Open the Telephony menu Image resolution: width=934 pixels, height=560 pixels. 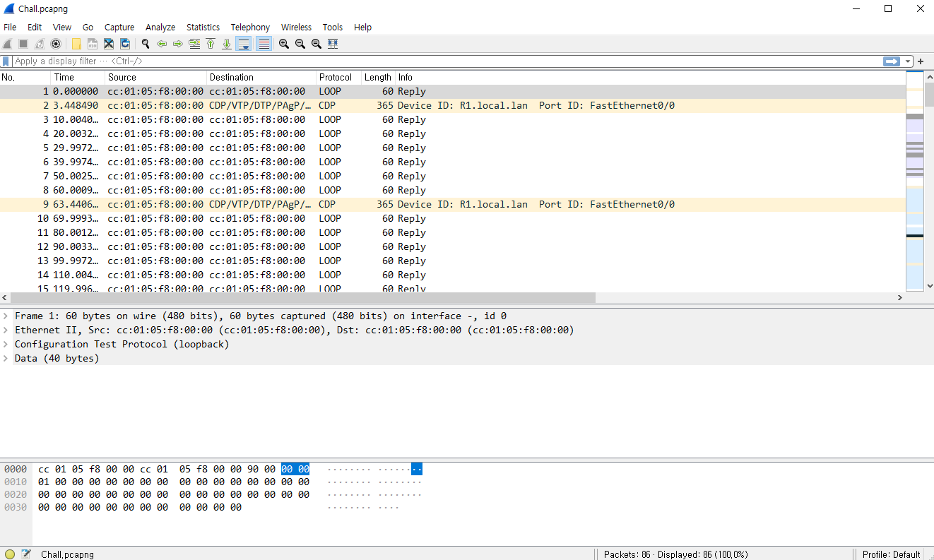pos(250,27)
